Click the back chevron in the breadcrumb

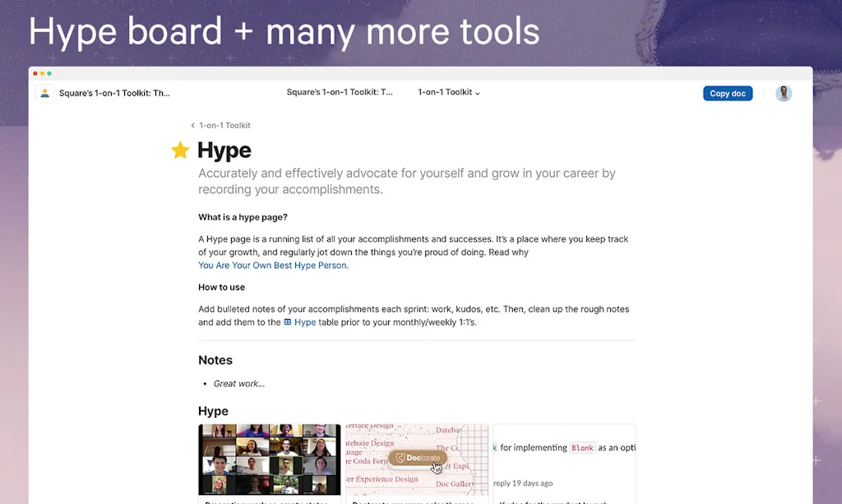point(192,125)
